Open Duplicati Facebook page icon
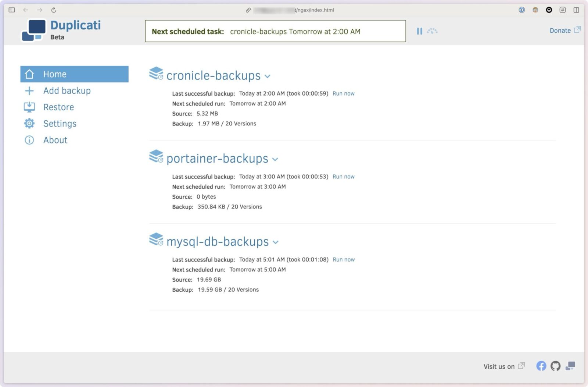Viewport: 588px width, 387px height. (x=541, y=366)
